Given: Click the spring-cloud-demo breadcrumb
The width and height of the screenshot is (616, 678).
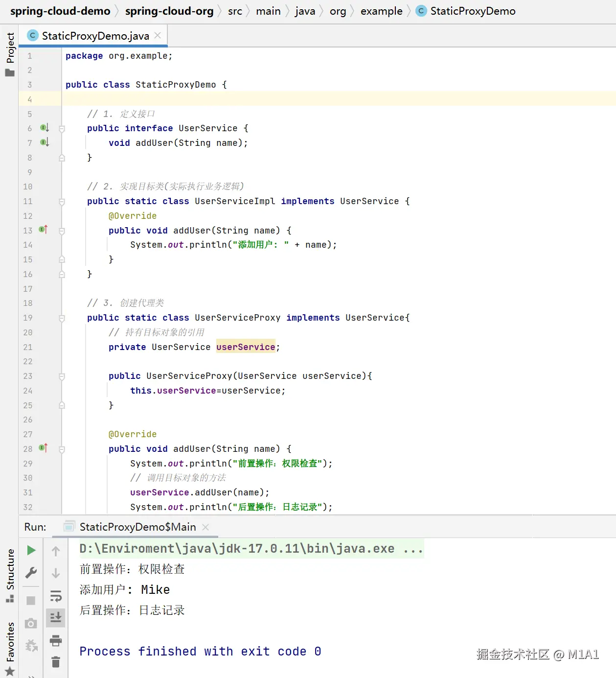Looking at the screenshot, I should pos(60,11).
